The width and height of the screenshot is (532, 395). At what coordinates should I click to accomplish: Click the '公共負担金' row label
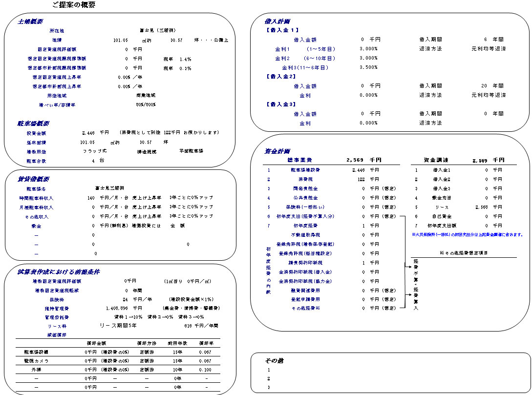(305, 198)
